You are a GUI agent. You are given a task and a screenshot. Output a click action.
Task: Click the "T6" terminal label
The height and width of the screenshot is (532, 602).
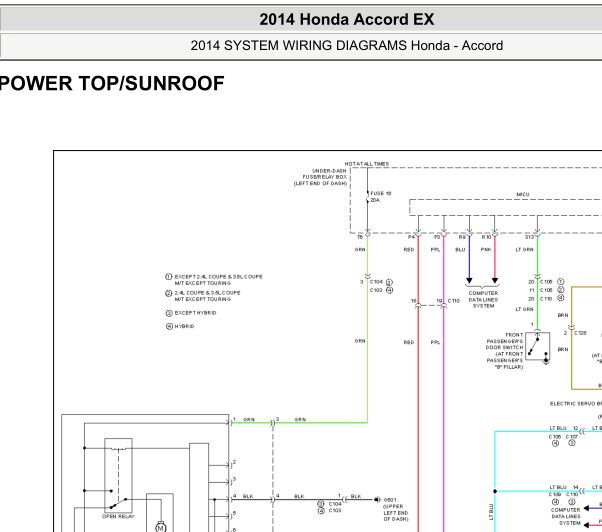[x=360, y=237]
